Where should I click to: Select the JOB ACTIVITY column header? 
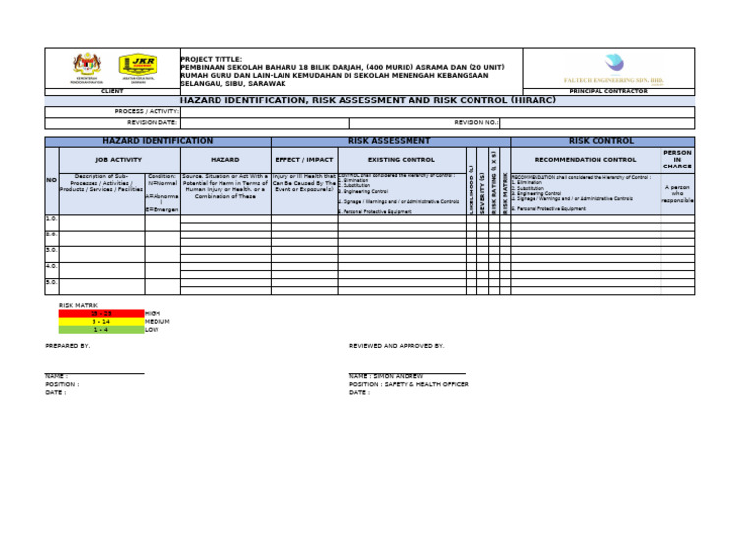pyautogui.click(x=118, y=160)
